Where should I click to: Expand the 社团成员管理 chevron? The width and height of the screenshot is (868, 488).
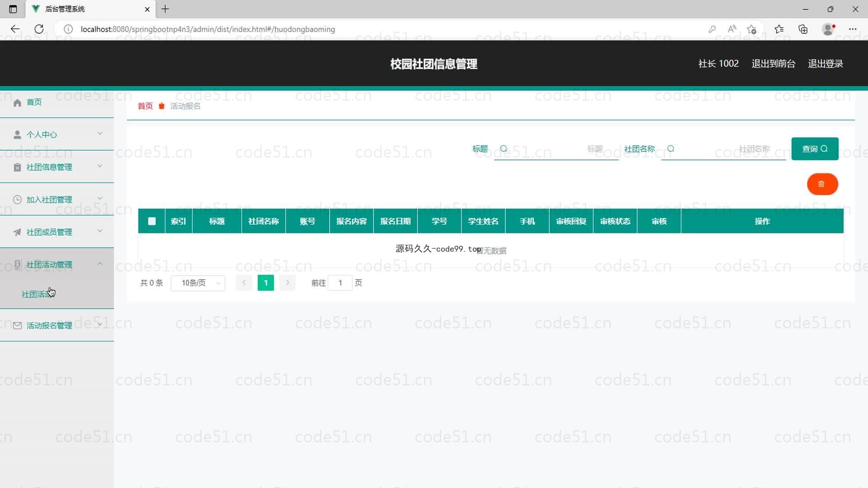tap(100, 231)
